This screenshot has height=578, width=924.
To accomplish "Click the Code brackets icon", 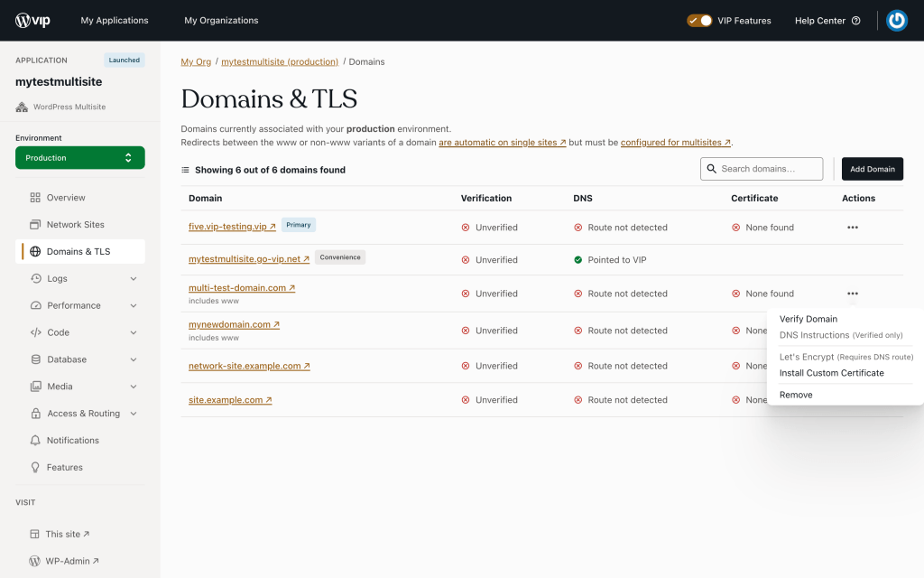I will tap(36, 332).
